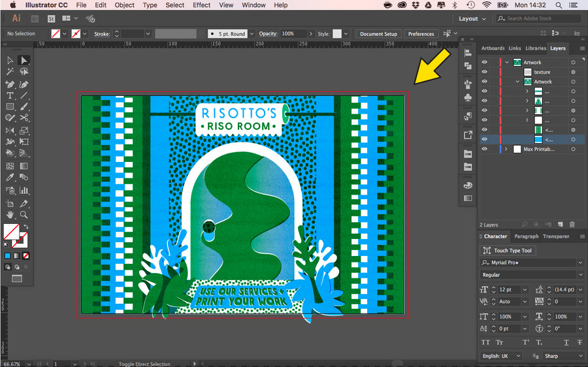Choose the Zoom magnifier tool

click(x=24, y=214)
